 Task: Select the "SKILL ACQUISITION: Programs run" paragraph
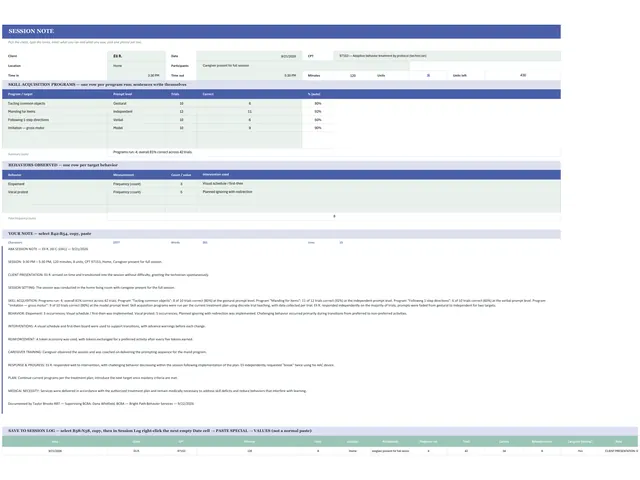click(x=277, y=303)
